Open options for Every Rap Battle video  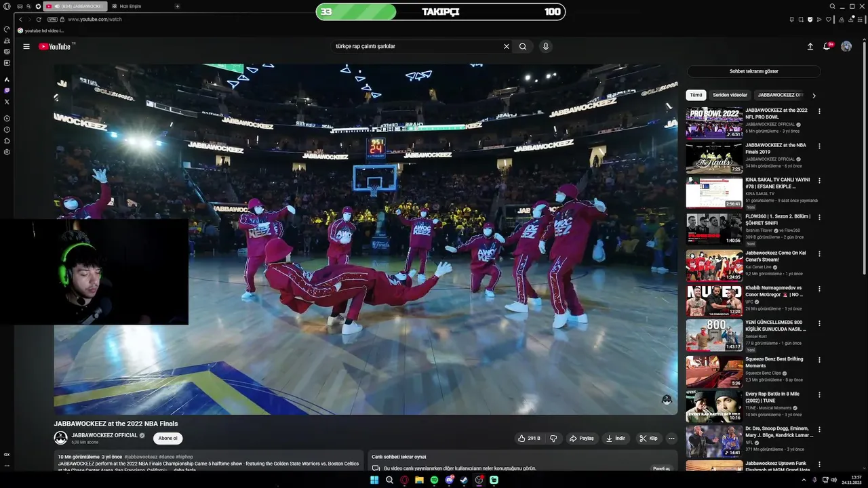[x=819, y=394]
